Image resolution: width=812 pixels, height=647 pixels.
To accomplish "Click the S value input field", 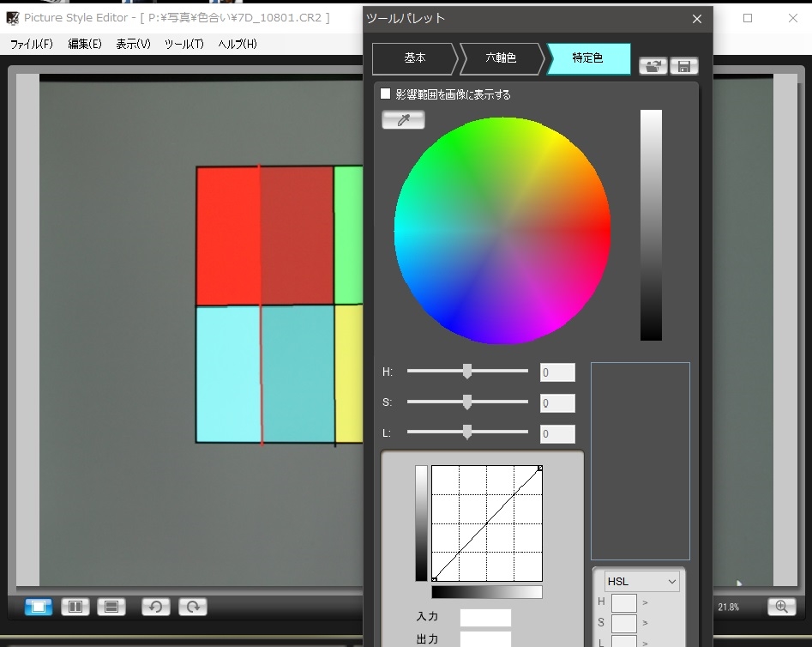I will point(557,403).
